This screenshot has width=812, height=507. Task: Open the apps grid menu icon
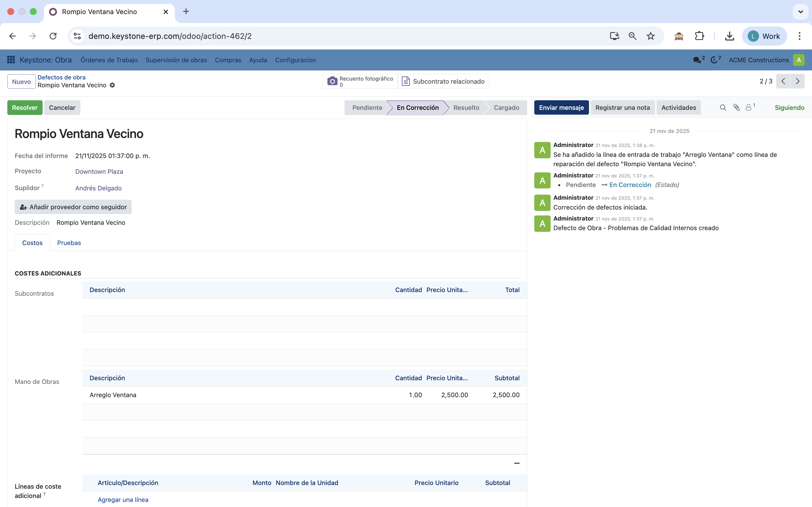[11, 60]
